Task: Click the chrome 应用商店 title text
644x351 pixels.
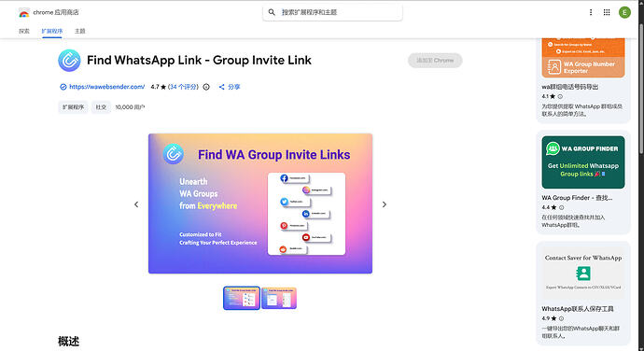Action: [x=56, y=13]
